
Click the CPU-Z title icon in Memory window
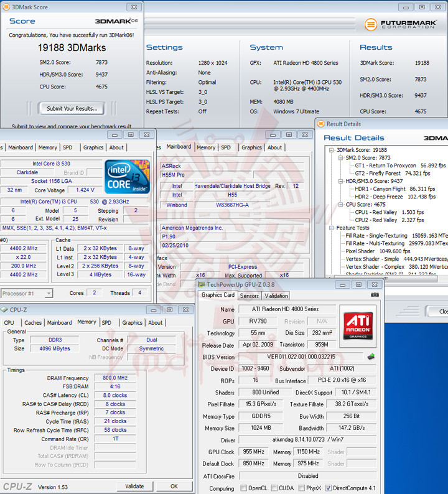[4, 310]
